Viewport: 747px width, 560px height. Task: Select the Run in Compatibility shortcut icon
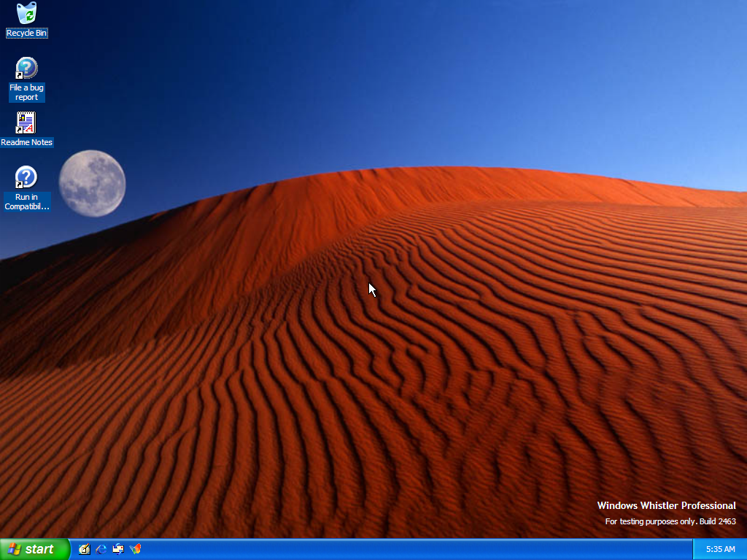26,177
